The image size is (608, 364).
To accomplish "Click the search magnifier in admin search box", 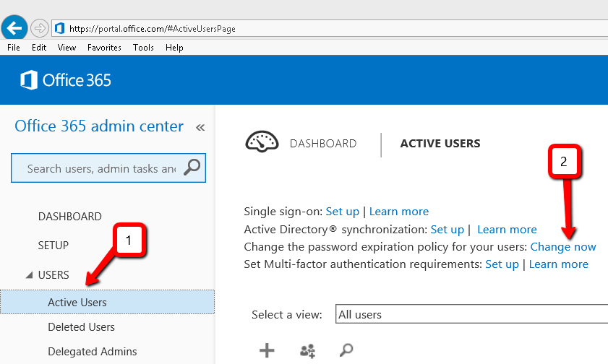I will 192,168.
